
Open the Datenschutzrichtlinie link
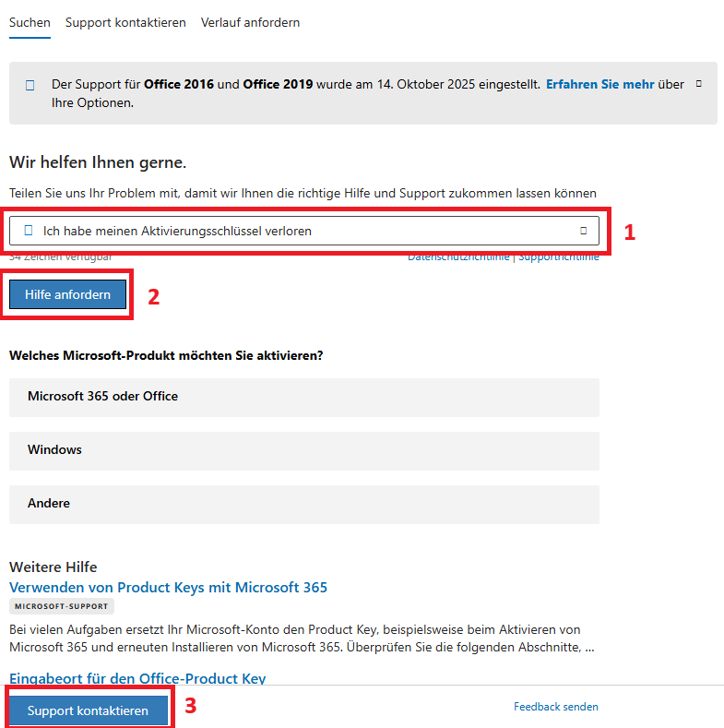coord(458,257)
